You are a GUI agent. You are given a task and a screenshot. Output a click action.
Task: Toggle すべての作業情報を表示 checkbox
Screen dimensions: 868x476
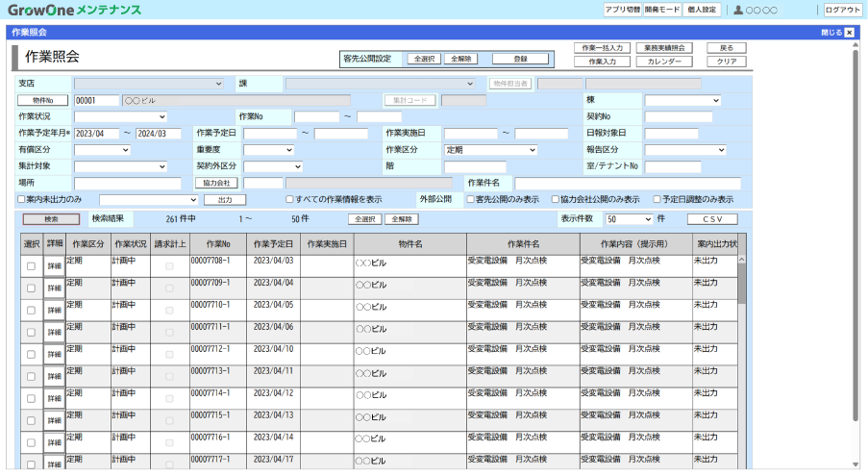pyautogui.click(x=289, y=199)
